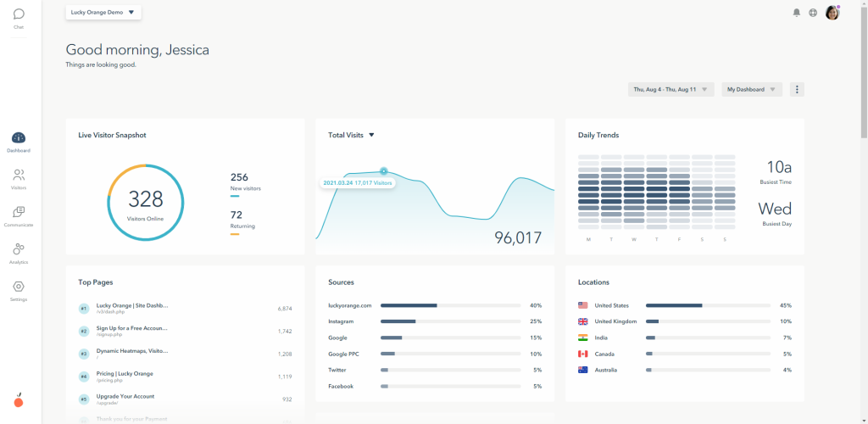The image size is (868, 424).
Task: Open the Communicate sidebar section
Action: [x=19, y=216]
